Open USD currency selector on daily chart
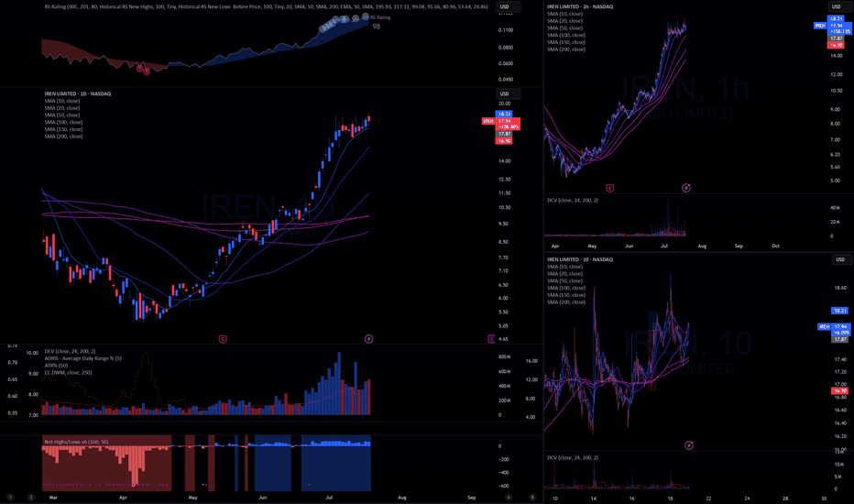The height and width of the screenshot is (504, 854). click(x=509, y=93)
